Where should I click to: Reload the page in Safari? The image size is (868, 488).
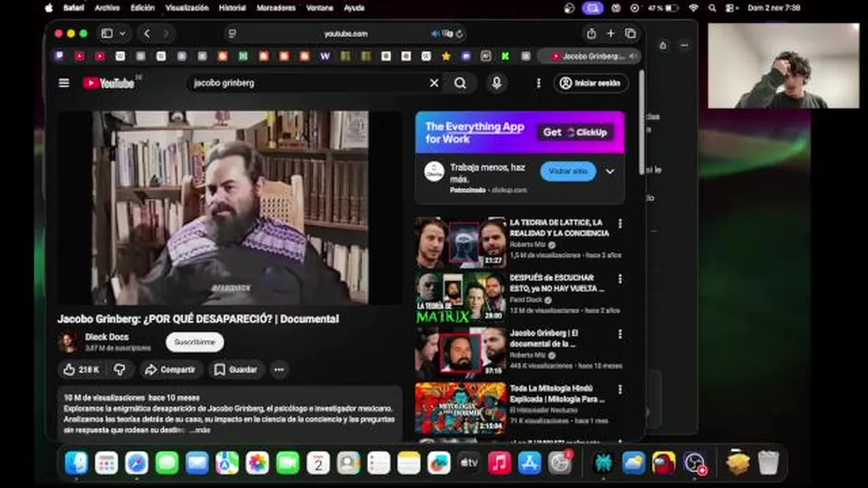[x=459, y=33]
